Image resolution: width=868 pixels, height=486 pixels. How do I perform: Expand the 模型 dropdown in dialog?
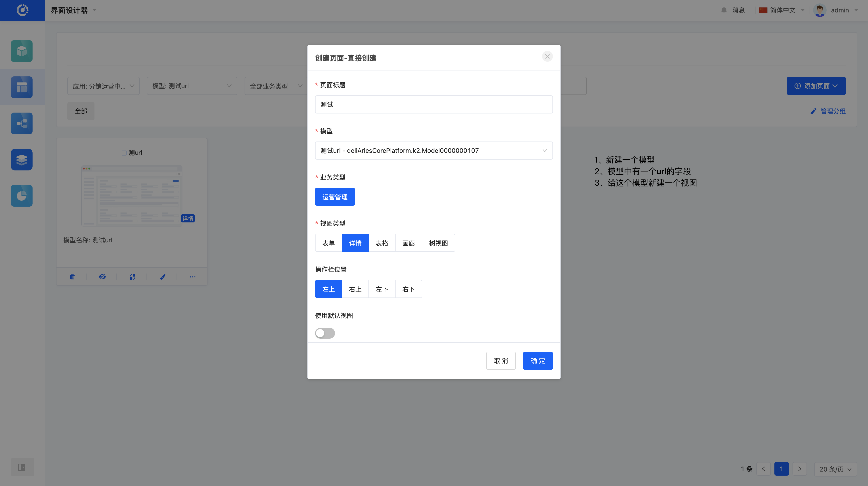pyautogui.click(x=434, y=150)
